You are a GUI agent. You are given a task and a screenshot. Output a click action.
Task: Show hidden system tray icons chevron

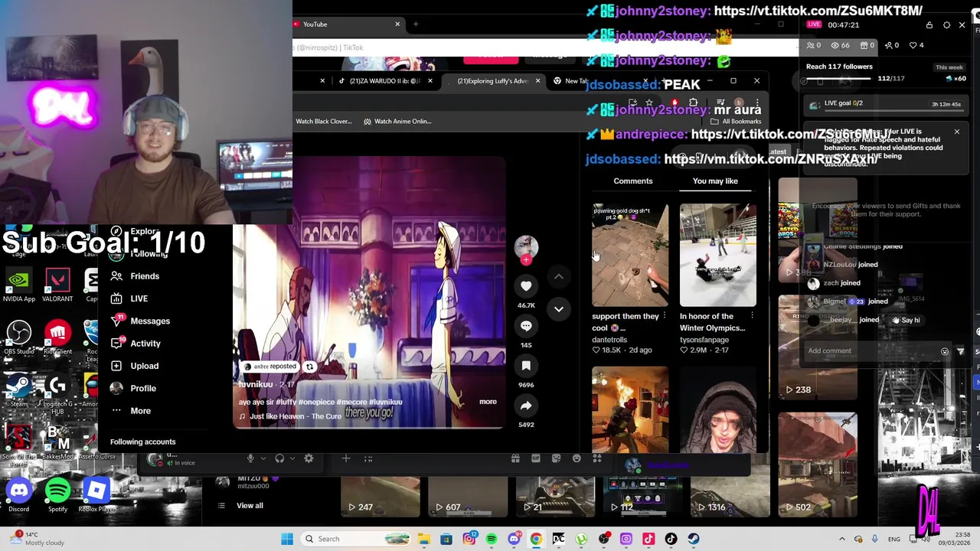point(842,539)
